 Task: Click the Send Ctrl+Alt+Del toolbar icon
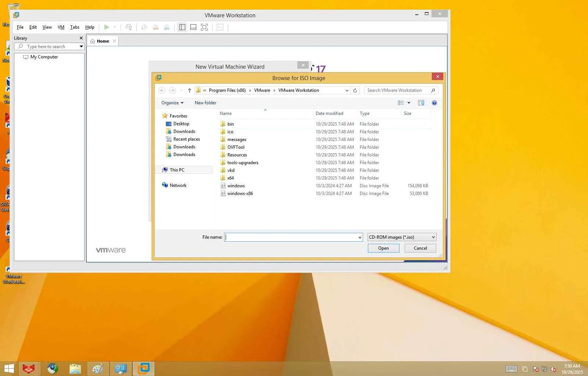coord(129,27)
